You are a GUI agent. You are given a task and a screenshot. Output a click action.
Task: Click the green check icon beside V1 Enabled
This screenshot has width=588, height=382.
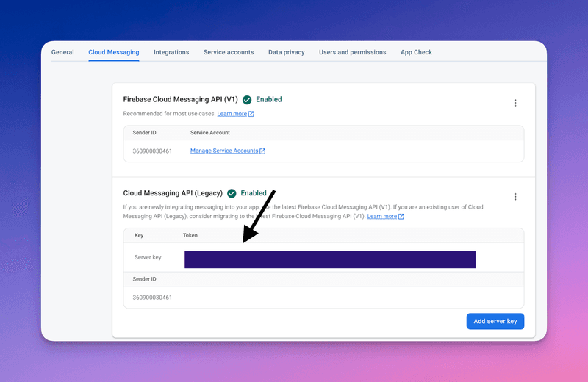tap(247, 100)
